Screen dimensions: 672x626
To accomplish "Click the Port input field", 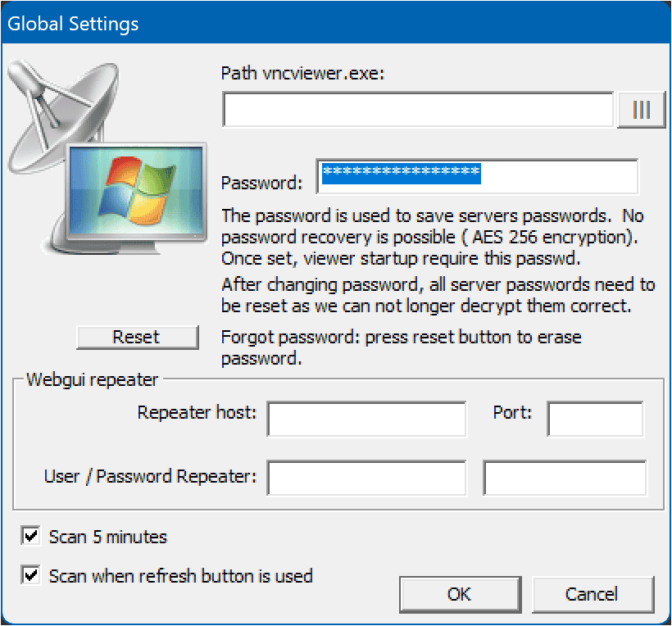I will (x=595, y=419).
